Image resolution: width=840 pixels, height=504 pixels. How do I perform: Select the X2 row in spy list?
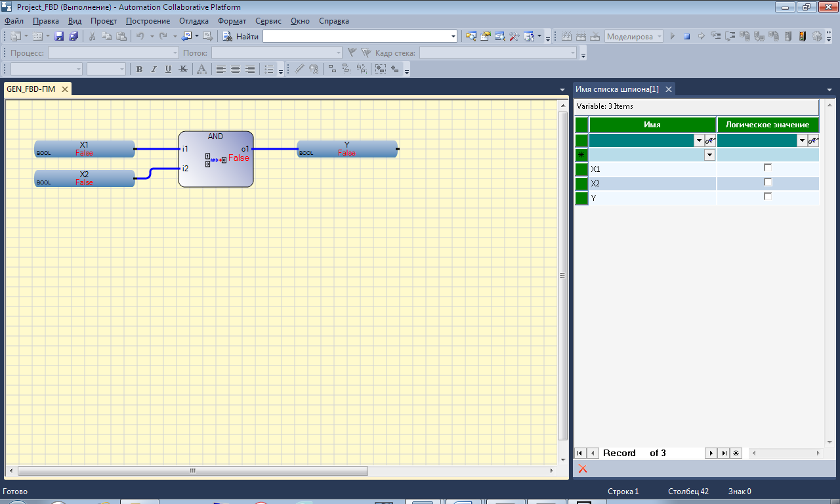[697, 183]
